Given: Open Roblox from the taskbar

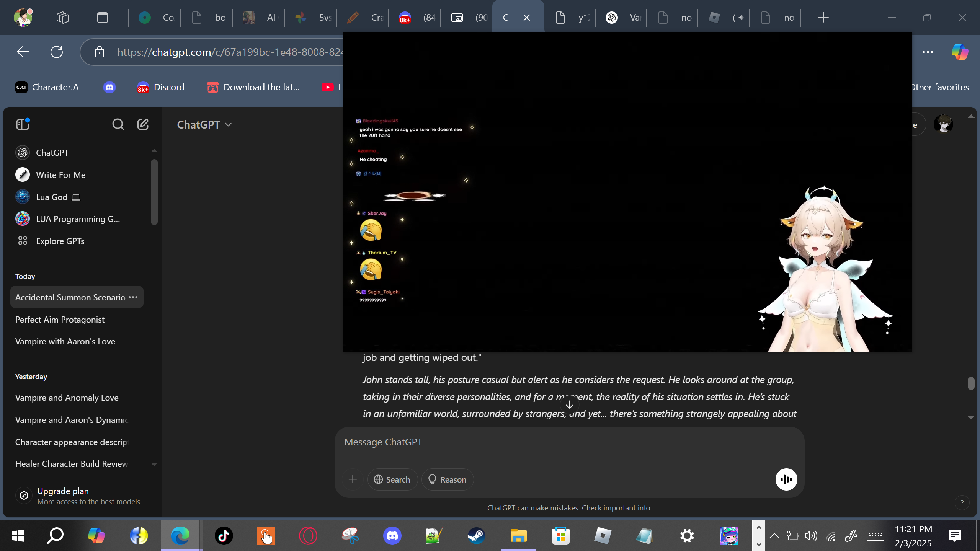Looking at the screenshot, I should pos(603,536).
